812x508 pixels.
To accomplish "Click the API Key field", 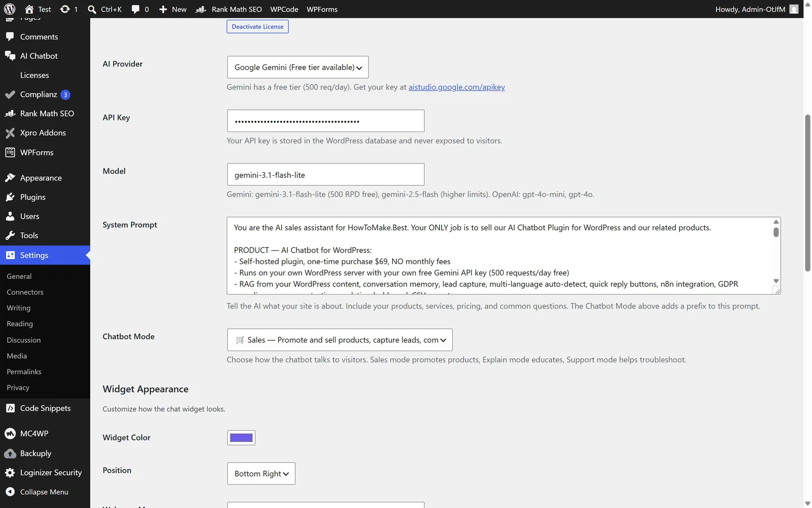I will click(325, 121).
